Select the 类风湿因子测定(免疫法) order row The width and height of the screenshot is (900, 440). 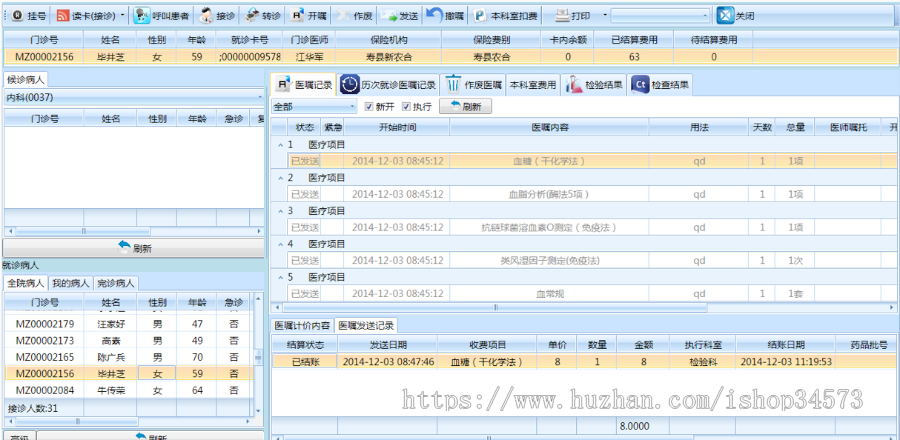click(x=591, y=260)
